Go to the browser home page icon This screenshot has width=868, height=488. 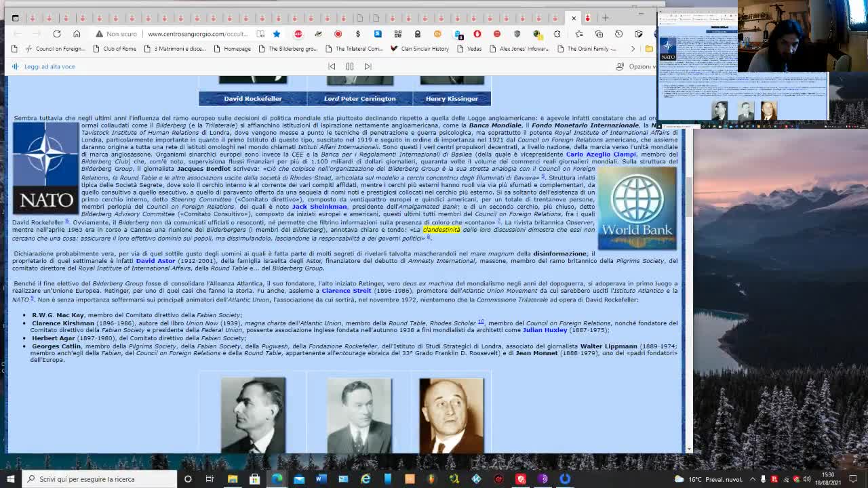click(77, 34)
